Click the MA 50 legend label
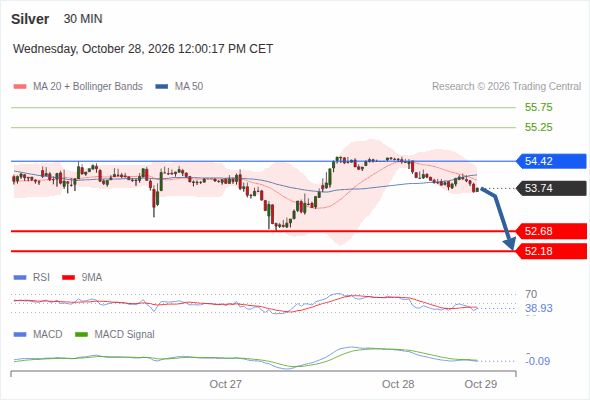The image size is (590, 400). (189, 87)
